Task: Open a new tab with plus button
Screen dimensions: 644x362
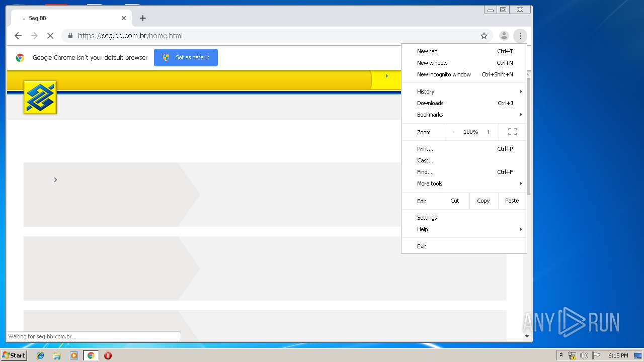Action: 143,18
